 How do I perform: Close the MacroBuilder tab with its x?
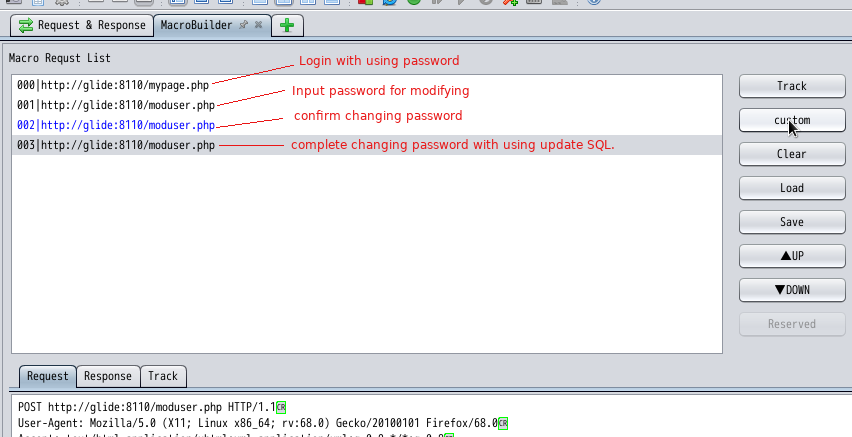coord(259,25)
